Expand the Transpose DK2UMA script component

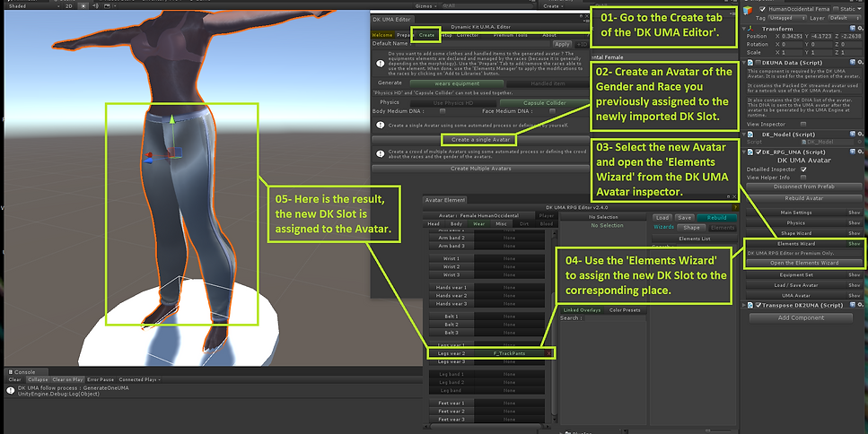(x=745, y=305)
